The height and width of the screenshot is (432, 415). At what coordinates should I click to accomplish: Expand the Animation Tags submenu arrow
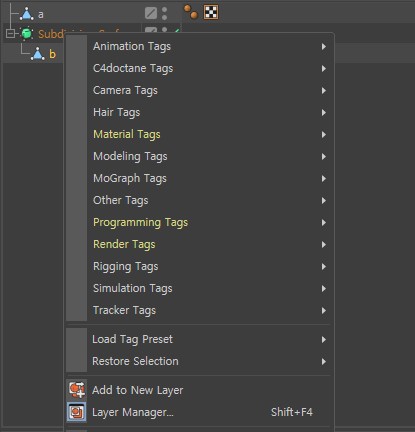[x=324, y=47]
